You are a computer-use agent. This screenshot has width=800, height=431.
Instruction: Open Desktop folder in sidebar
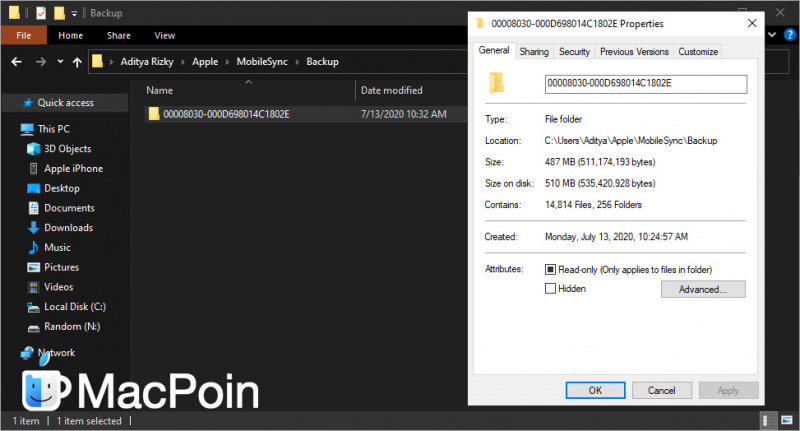62,188
